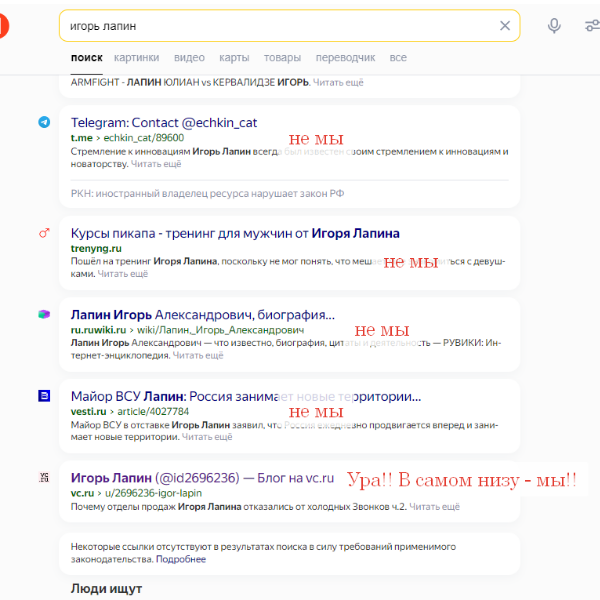
Task: Select the 'поиск' tab
Action: click(86, 58)
